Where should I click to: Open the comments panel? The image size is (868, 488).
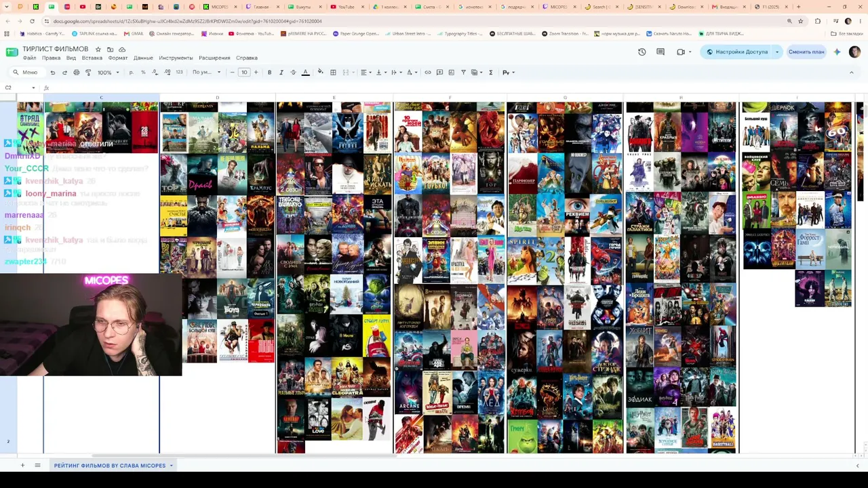pos(660,52)
